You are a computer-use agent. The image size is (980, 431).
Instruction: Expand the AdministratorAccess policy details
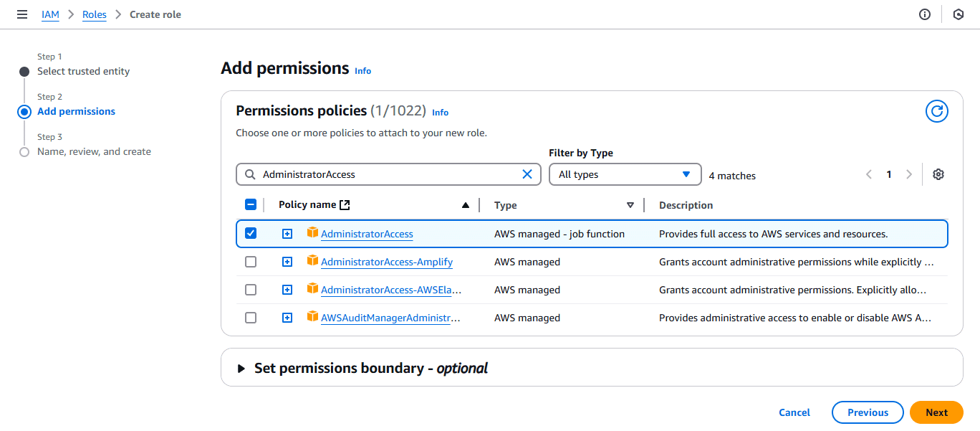(287, 234)
